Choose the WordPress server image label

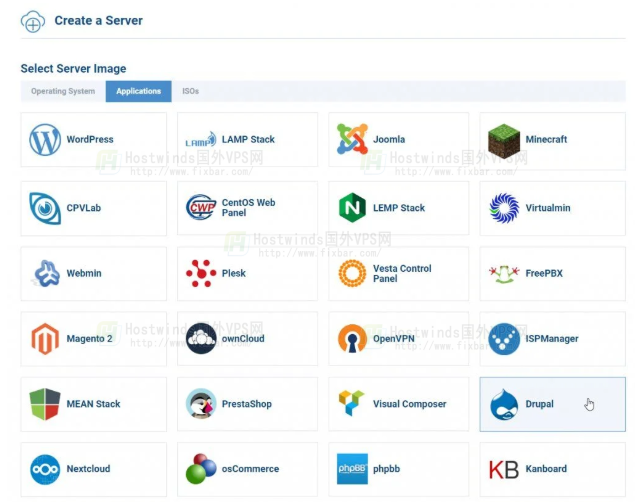(x=90, y=139)
